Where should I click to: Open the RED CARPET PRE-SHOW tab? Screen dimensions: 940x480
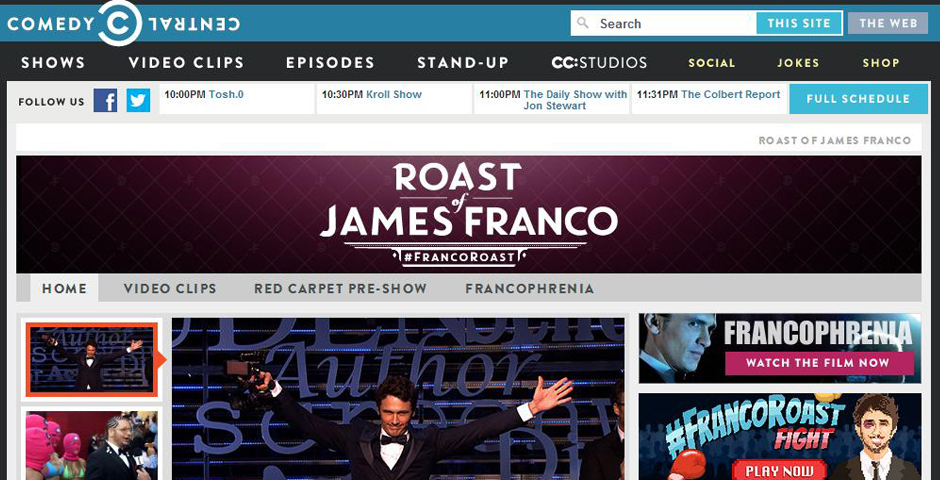[341, 288]
